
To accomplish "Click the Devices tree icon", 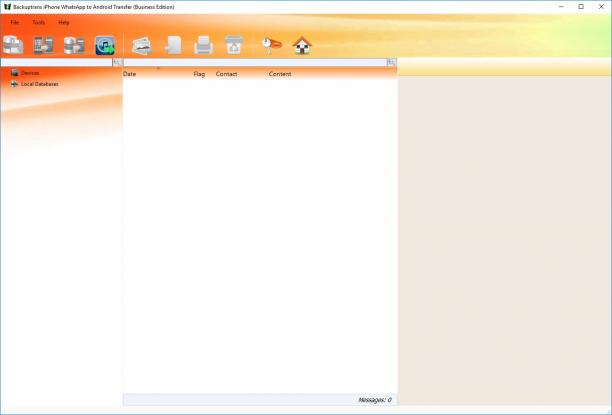I will pyautogui.click(x=14, y=73).
